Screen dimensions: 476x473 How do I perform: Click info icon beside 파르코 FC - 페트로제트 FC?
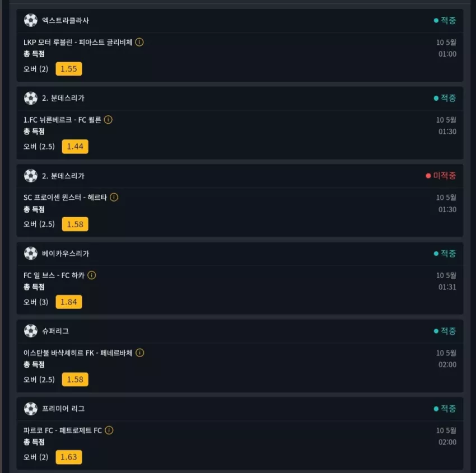(109, 430)
